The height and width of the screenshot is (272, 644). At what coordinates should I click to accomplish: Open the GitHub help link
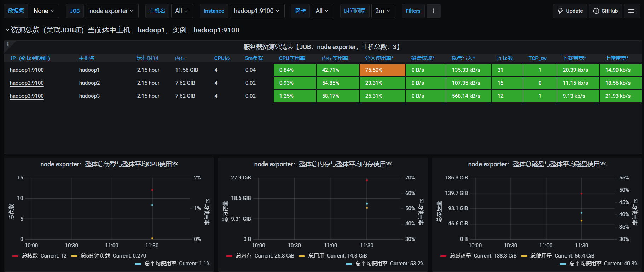click(605, 11)
